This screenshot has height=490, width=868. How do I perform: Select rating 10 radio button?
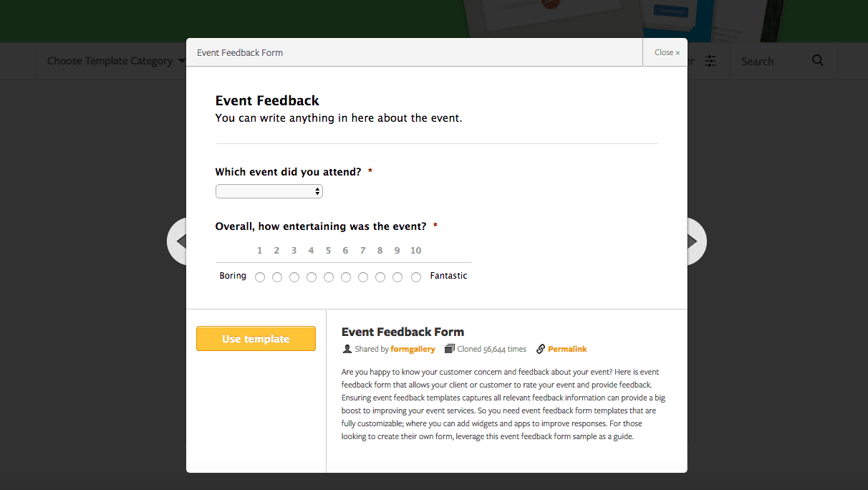(x=416, y=277)
